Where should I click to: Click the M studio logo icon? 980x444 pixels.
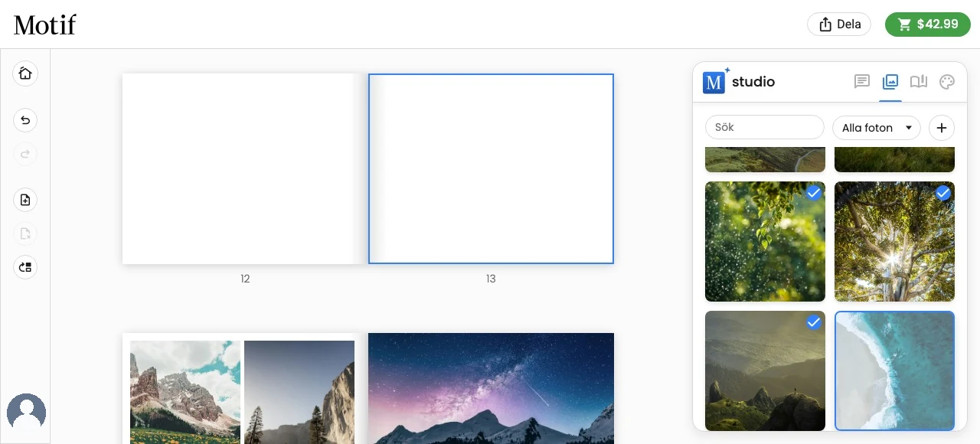715,81
